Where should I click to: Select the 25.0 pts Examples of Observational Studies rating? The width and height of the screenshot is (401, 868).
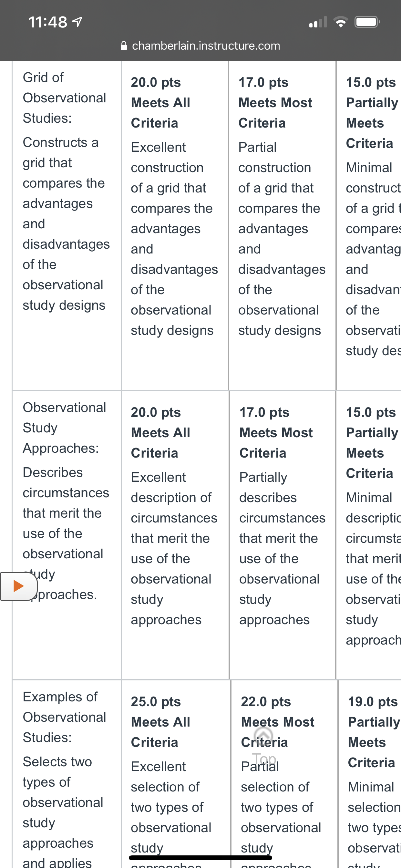coord(176,774)
